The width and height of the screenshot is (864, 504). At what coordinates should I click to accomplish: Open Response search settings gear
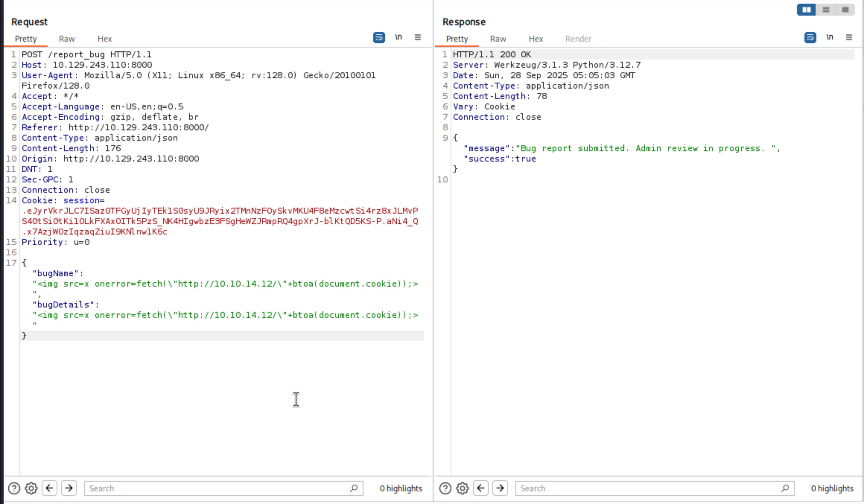(x=462, y=488)
